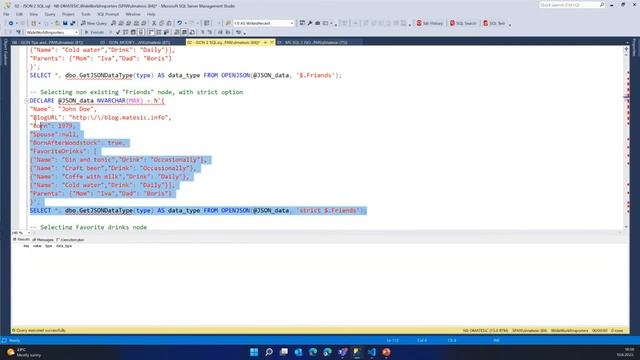Image resolution: width=640 pixels, height=360 pixels.
Task: Open PowerPoint from the taskbar
Action: [386, 352]
